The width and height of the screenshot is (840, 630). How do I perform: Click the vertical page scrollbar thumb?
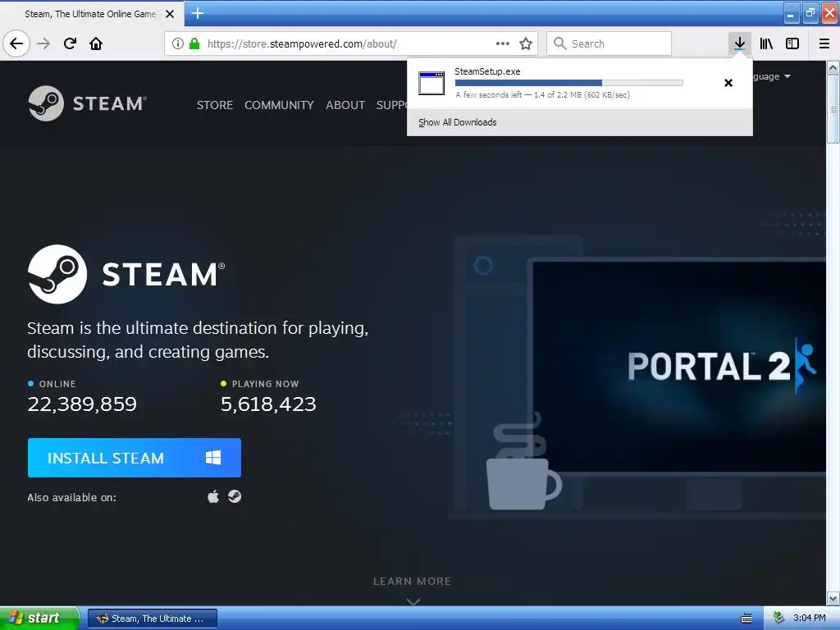[833, 109]
